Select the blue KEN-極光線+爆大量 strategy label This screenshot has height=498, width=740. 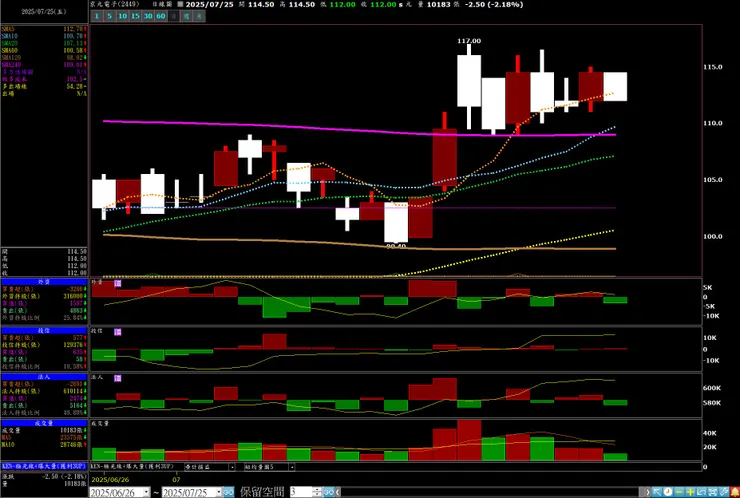click(x=44, y=466)
